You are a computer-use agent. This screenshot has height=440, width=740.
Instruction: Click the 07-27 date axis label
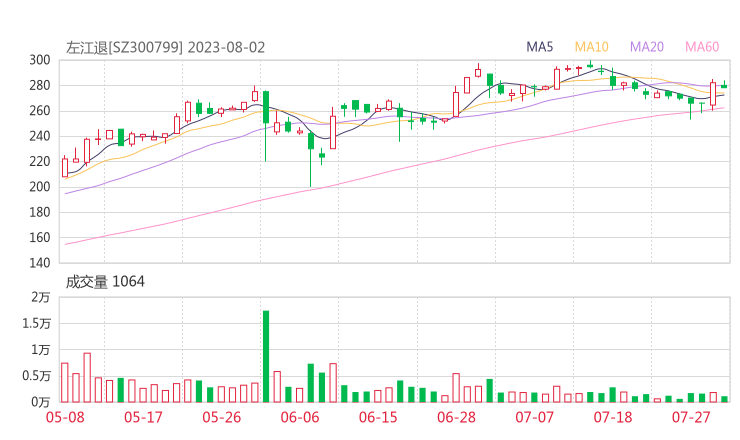(691, 417)
